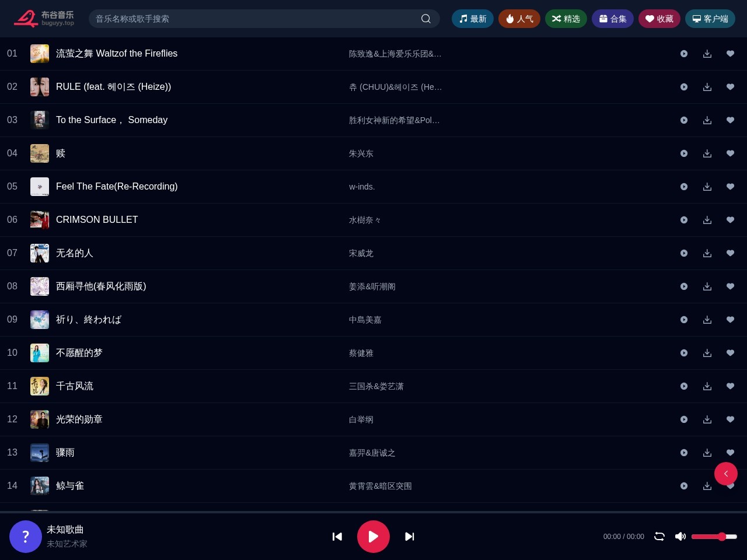Screen dimensions: 747x560
Task: Adjust the volume slider
Action: pyautogui.click(x=714, y=537)
